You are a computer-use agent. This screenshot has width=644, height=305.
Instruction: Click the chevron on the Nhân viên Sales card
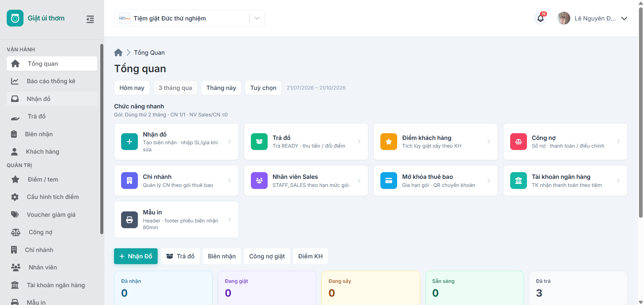click(359, 181)
